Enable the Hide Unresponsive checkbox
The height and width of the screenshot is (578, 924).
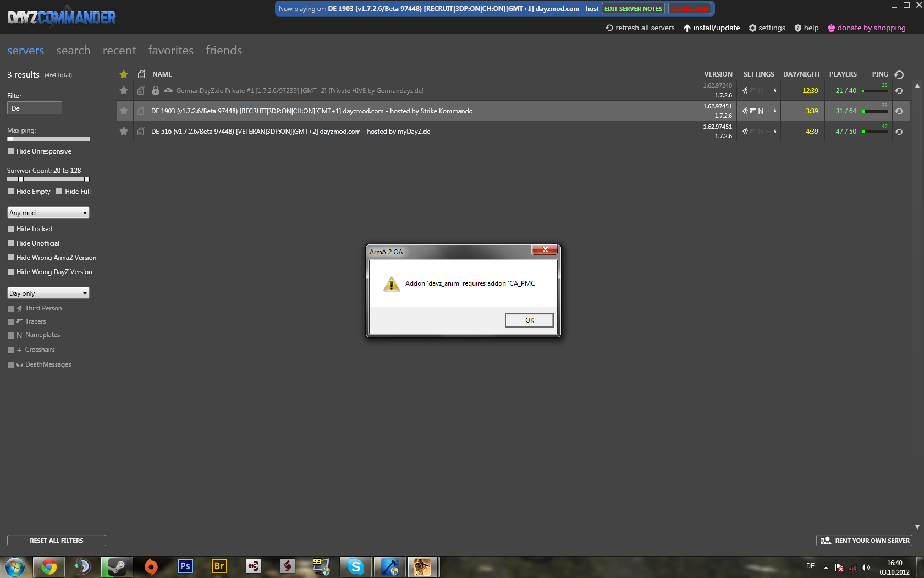coord(10,151)
